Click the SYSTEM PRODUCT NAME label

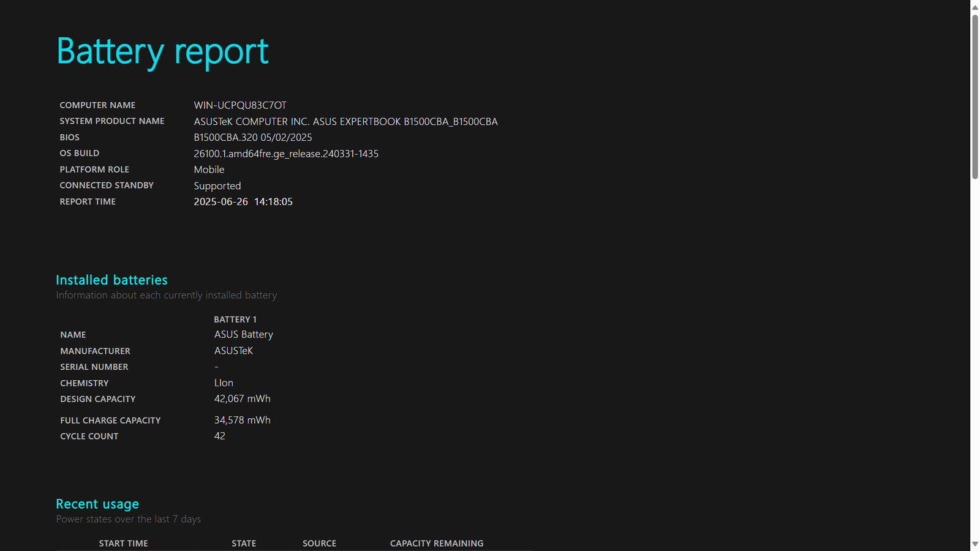tap(112, 121)
